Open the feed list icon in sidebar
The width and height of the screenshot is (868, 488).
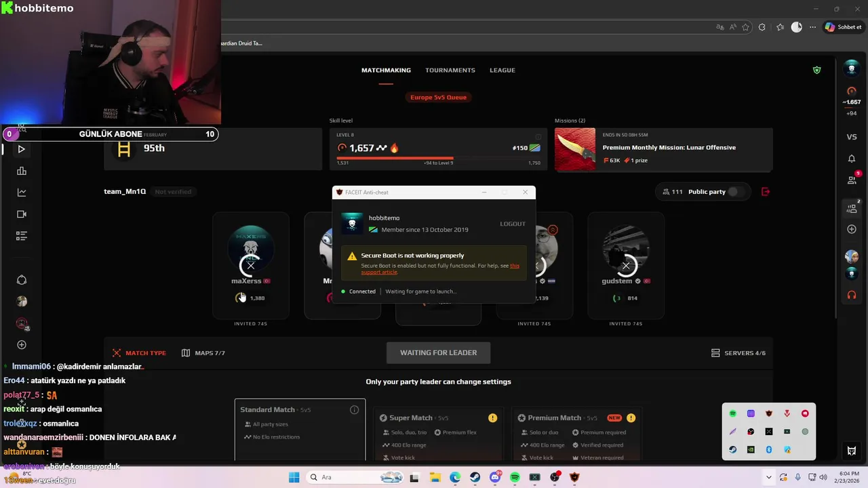22,236
